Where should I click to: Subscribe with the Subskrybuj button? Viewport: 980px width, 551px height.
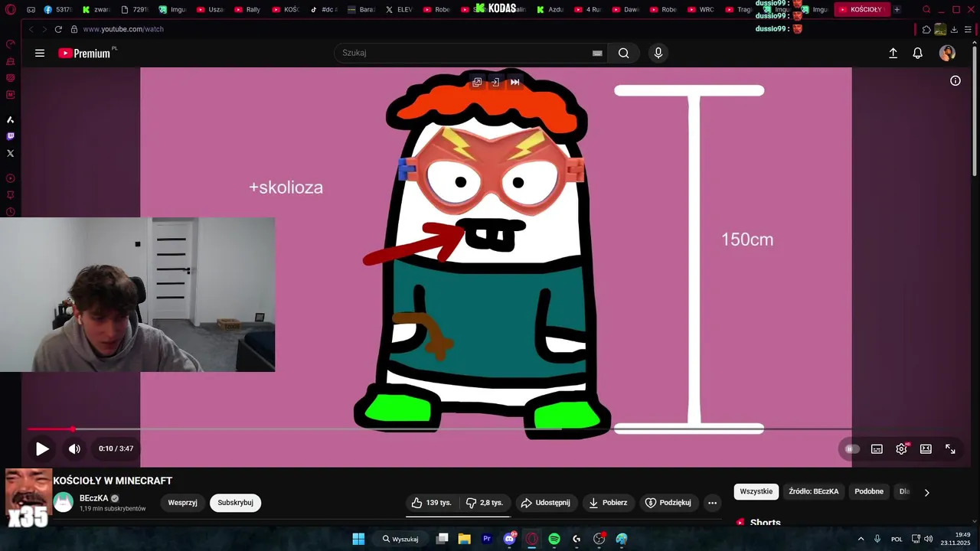(235, 503)
